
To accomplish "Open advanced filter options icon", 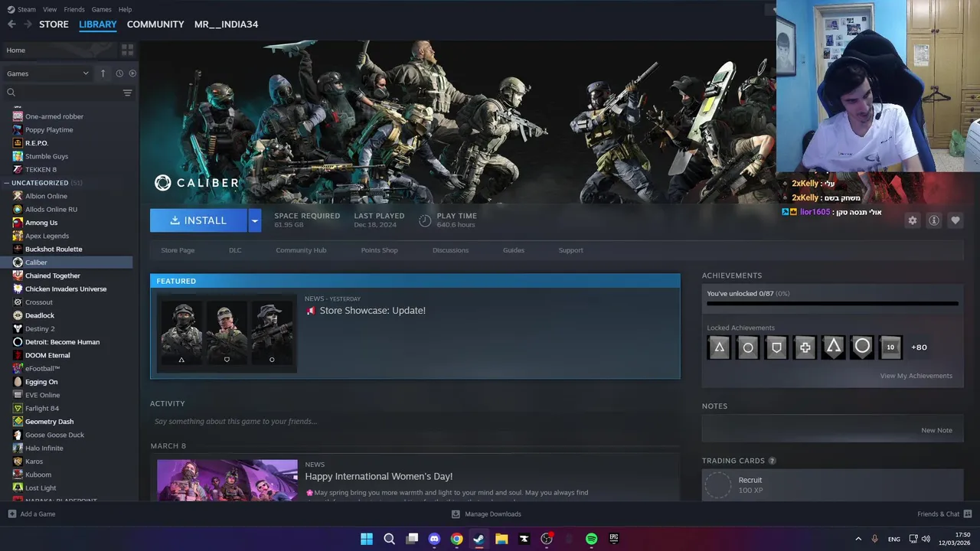I will click(127, 93).
